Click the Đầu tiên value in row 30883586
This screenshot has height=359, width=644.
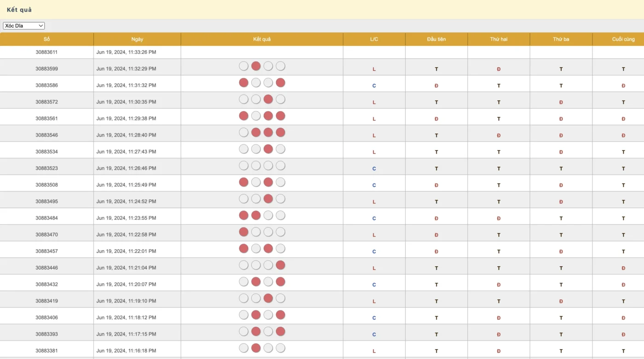pos(437,86)
